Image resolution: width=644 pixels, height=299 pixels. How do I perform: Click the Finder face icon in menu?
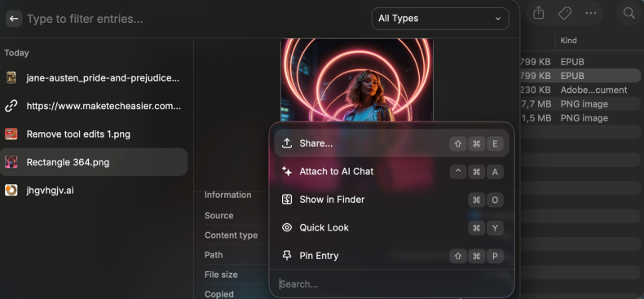(287, 200)
